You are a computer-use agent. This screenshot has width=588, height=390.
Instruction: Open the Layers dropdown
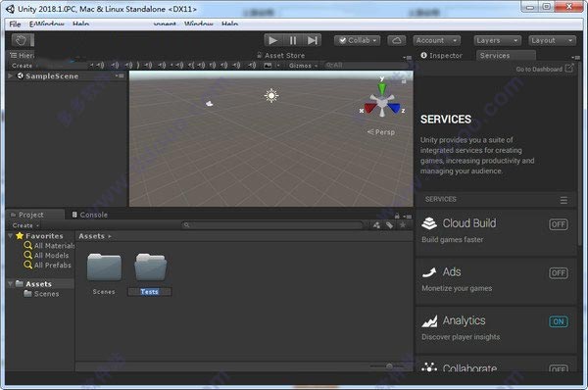pyautogui.click(x=497, y=40)
